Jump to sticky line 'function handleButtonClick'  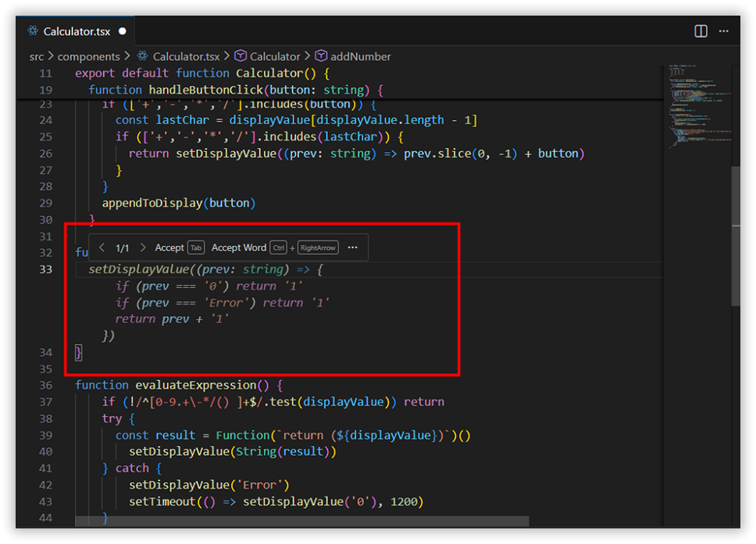point(236,90)
